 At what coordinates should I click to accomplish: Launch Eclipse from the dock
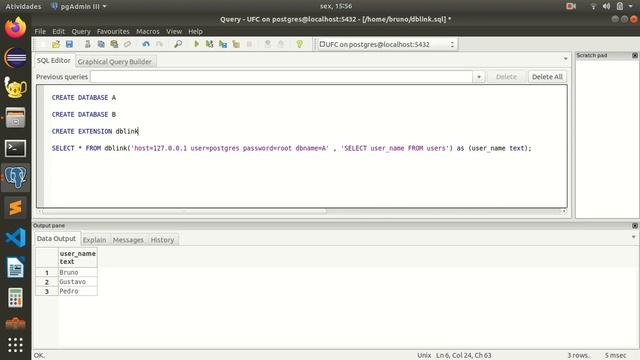point(16,58)
